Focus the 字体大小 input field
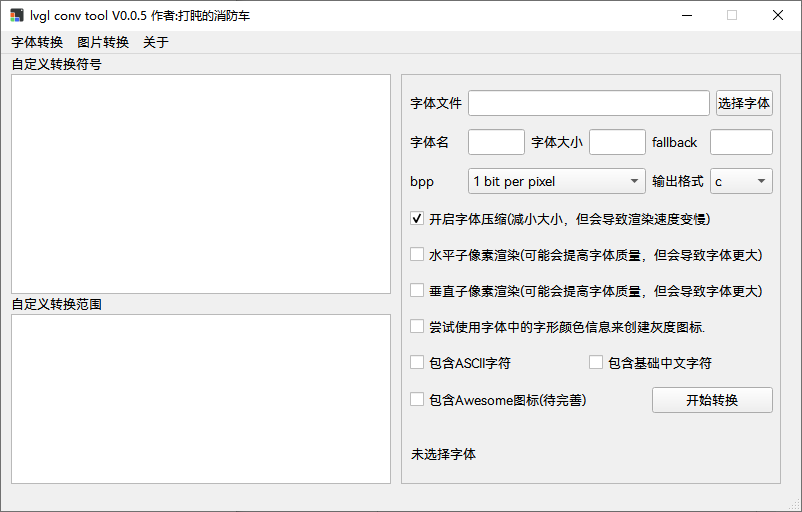The width and height of the screenshot is (802, 512). pyautogui.click(x=617, y=142)
